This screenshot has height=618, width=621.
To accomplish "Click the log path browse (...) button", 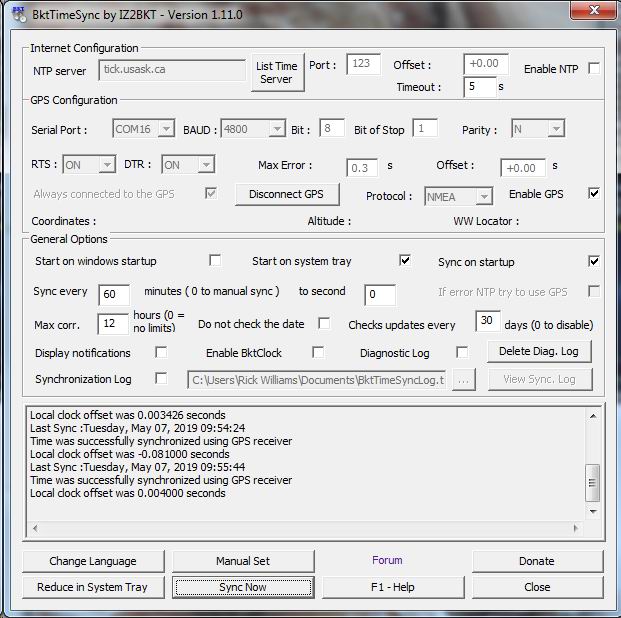I will coord(463,380).
